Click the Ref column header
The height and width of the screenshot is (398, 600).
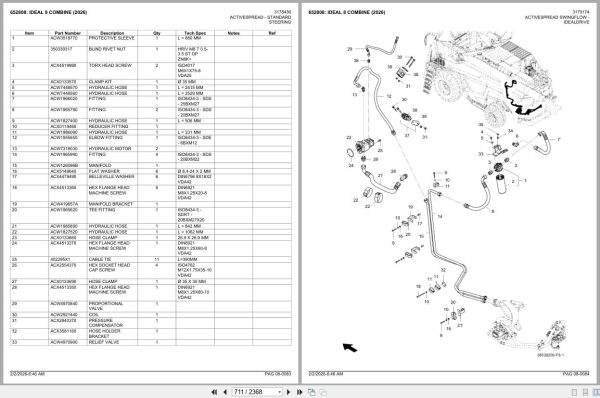coord(272,33)
